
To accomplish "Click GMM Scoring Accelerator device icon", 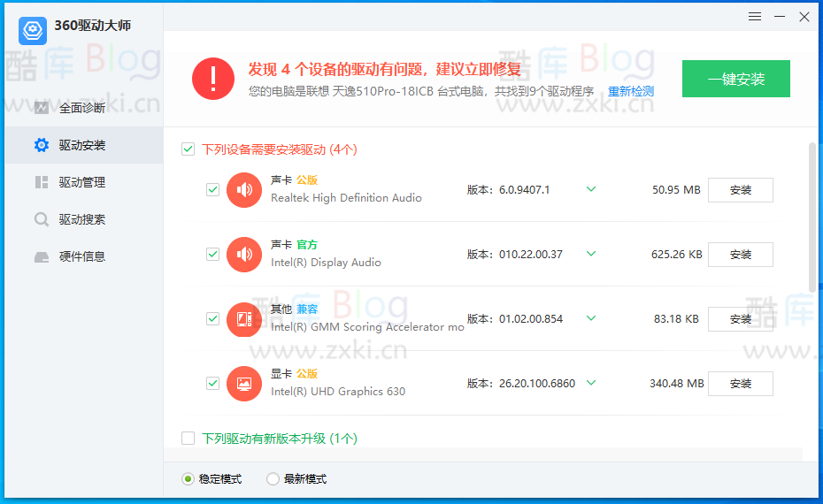I will [244, 319].
